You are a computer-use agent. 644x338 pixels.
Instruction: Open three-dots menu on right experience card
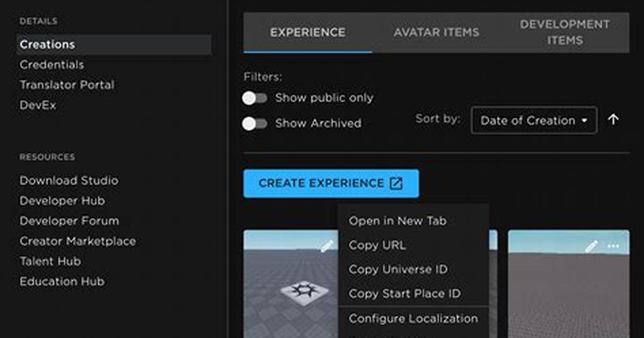pyautogui.click(x=613, y=246)
